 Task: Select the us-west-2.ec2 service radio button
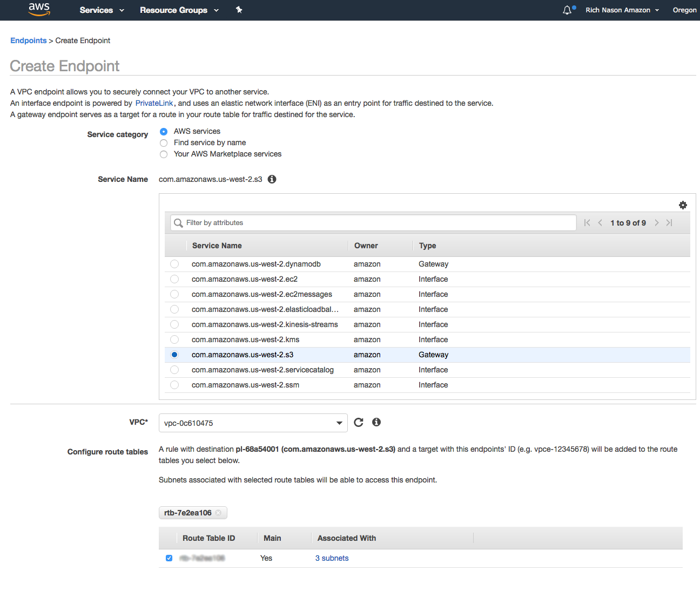tap(174, 279)
